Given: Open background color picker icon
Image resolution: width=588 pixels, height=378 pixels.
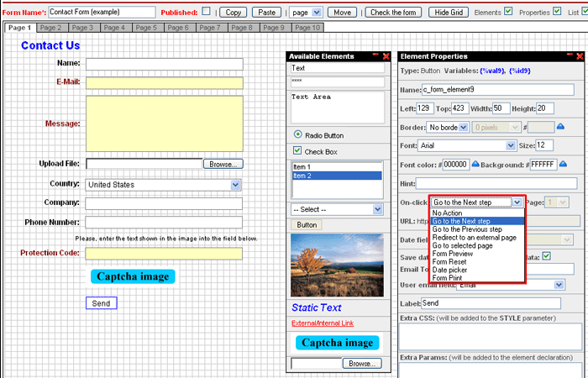Looking at the screenshot, I should [x=563, y=164].
